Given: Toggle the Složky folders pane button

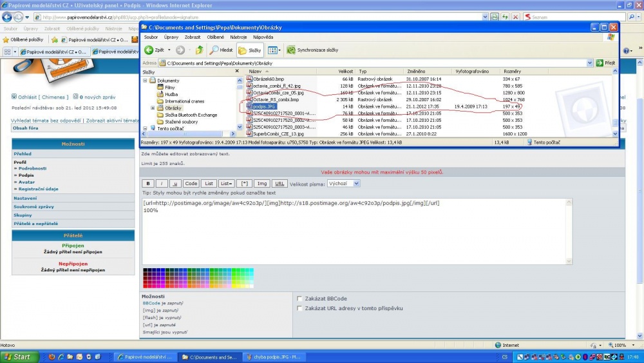Looking at the screenshot, I should pos(250,50).
